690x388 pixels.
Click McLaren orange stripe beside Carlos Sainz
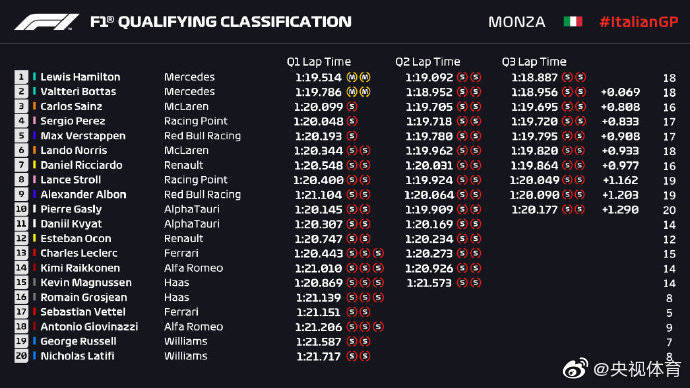pos(34,106)
